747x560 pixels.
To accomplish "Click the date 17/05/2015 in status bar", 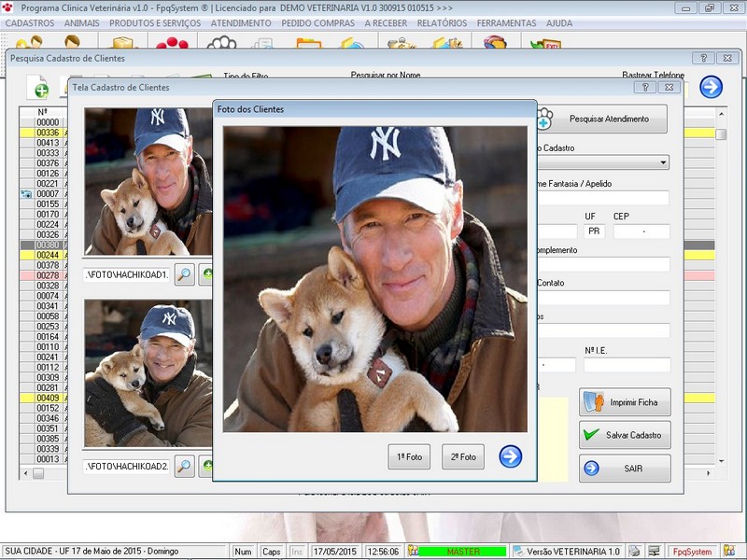I will pyautogui.click(x=334, y=552).
